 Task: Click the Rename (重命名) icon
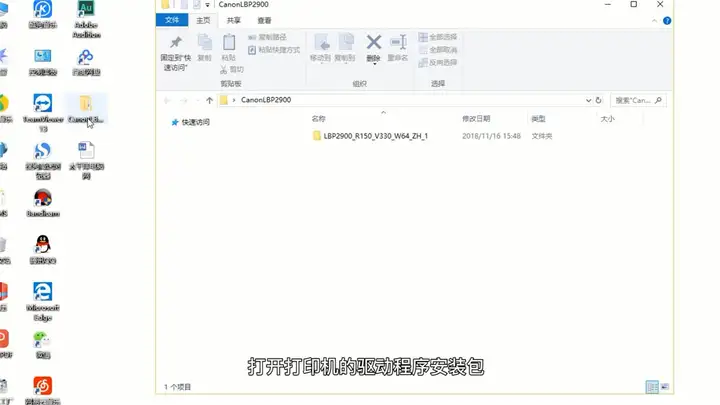(x=398, y=43)
